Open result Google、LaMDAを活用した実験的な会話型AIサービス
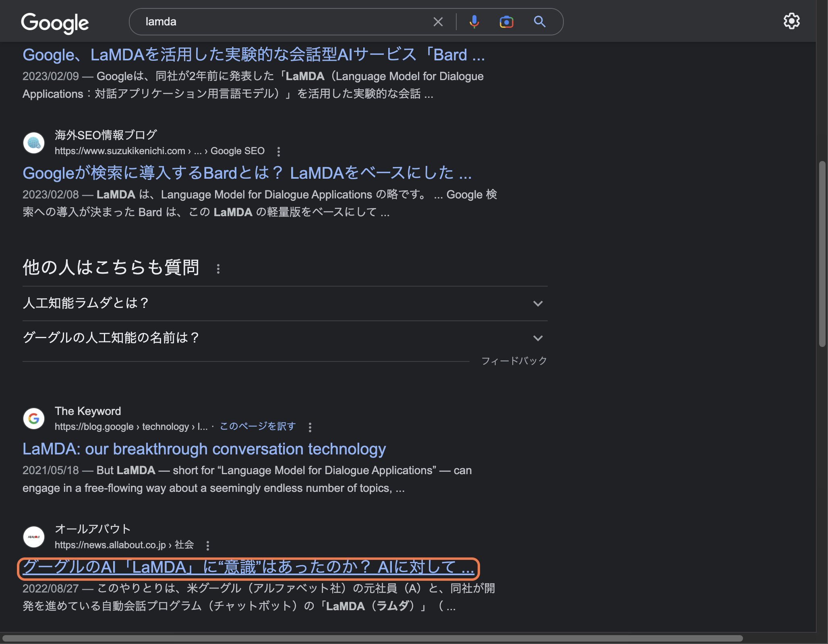Image resolution: width=828 pixels, height=644 pixels. (x=254, y=55)
